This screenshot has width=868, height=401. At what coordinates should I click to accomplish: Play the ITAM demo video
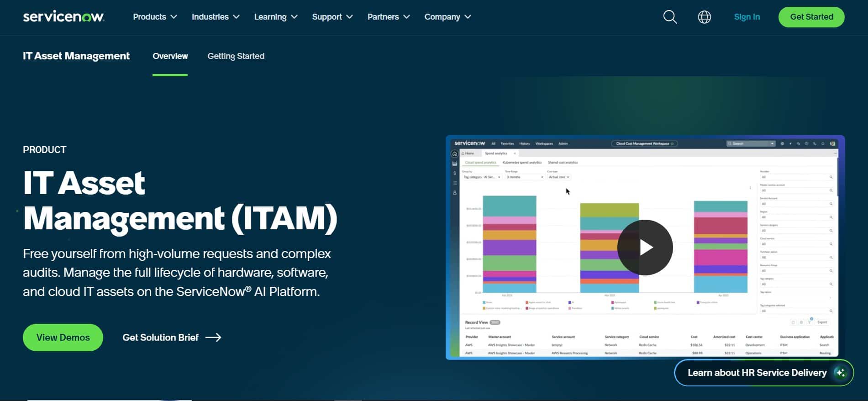645,248
